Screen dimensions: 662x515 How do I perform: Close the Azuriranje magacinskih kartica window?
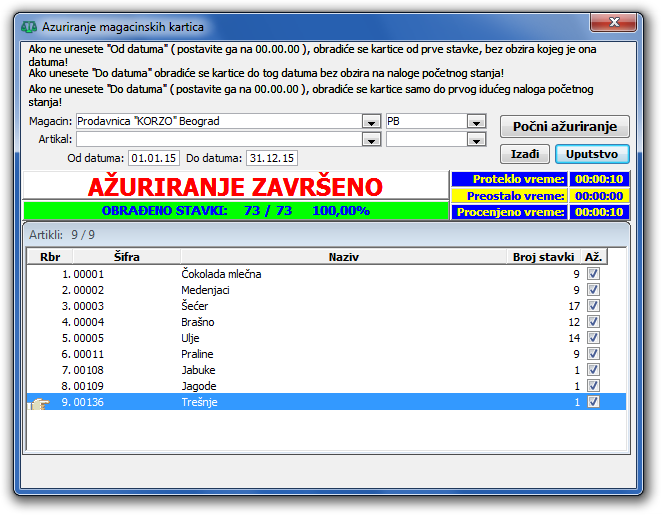(613, 22)
